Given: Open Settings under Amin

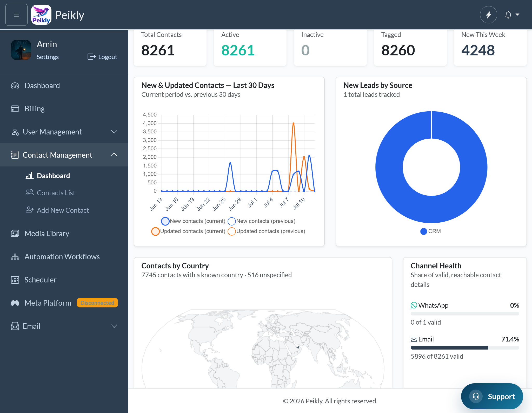Looking at the screenshot, I should [48, 57].
